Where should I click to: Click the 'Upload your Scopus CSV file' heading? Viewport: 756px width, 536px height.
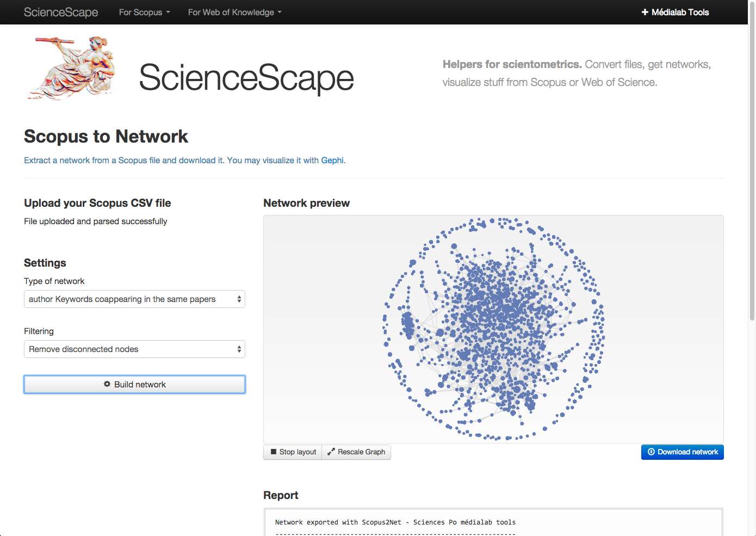pyautogui.click(x=97, y=203)
